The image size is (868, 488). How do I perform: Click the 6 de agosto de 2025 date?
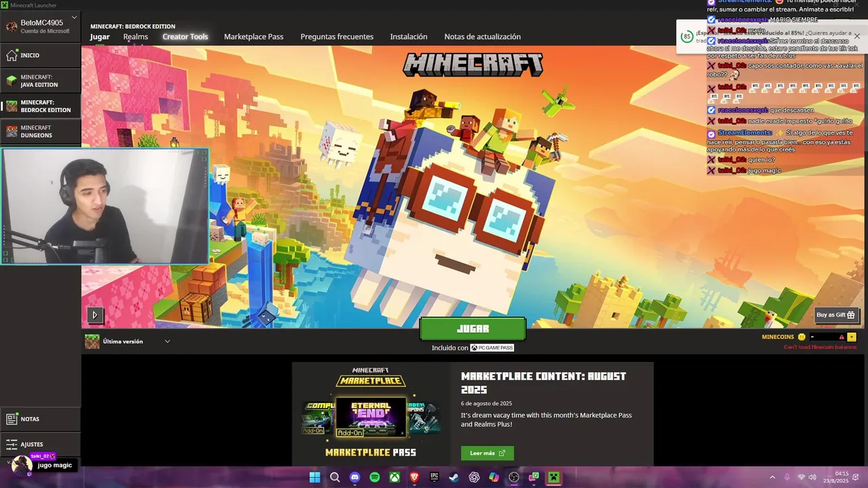[x=486, y=403]
